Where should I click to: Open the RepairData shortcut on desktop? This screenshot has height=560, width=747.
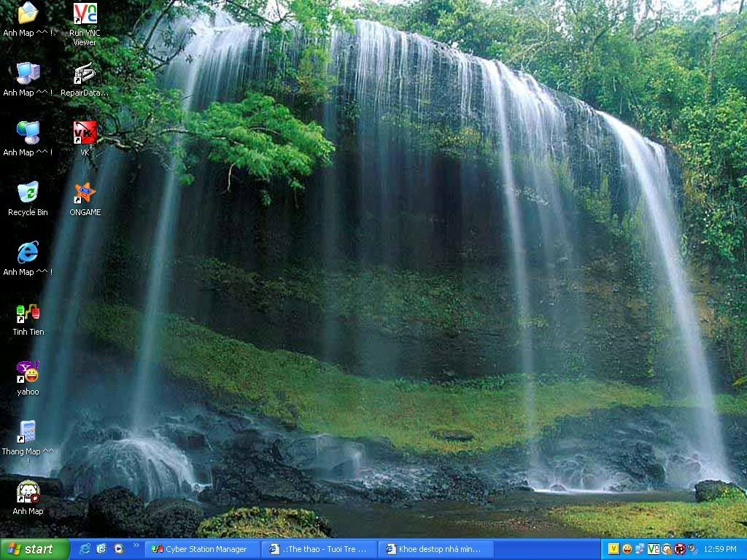tap(85, 74)
